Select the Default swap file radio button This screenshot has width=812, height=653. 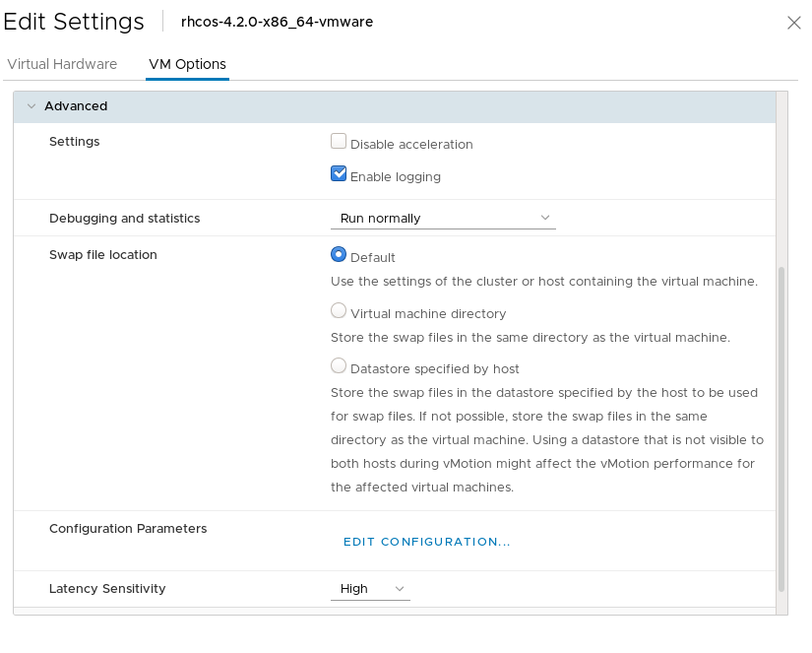click(x=339, y=254)
